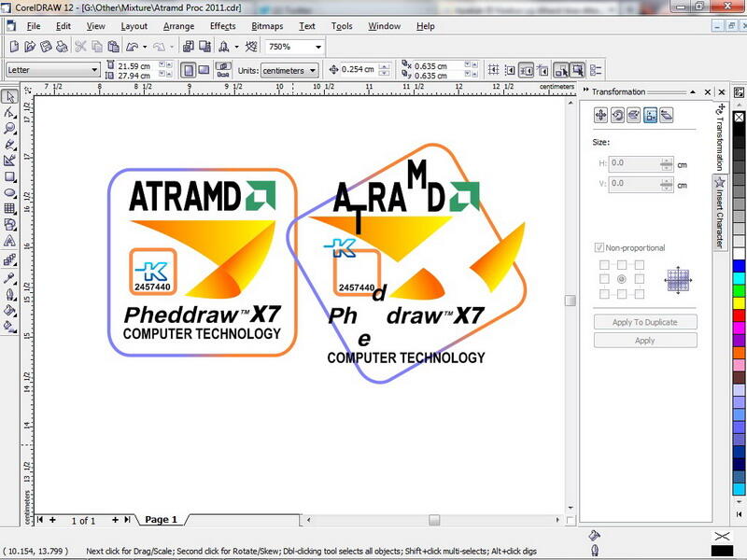Screen dimensions: 747x560
Task: Save the document via toolbar icon
Action: pos(46,46)
